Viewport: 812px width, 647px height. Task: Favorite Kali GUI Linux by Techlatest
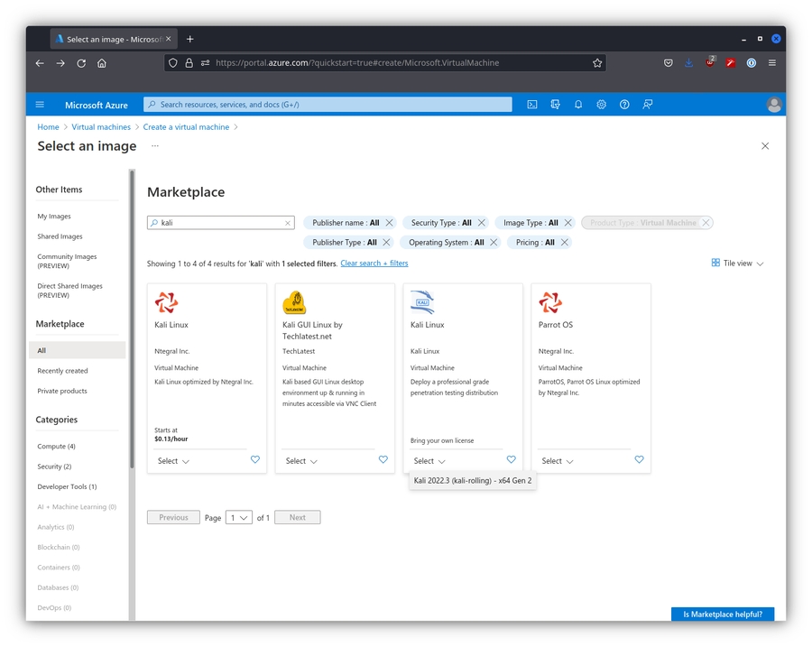383,460
